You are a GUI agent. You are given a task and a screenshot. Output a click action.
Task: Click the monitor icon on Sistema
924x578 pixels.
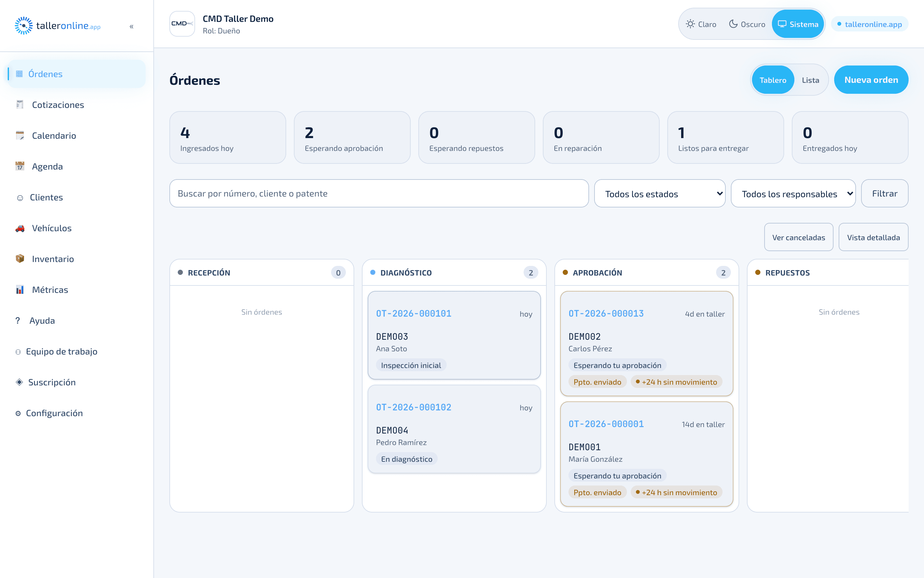(x=782, y=24)
